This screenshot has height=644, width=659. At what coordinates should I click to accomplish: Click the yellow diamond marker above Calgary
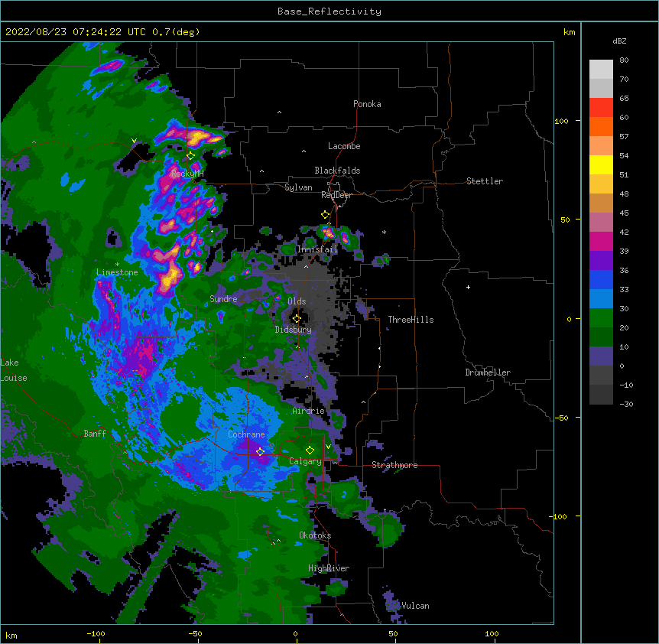coord(310,450)
